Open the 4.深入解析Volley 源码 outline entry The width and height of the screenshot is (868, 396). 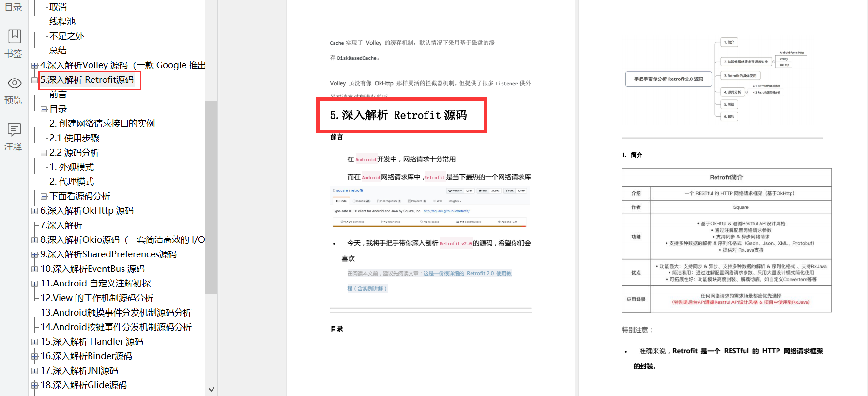click(122, 65)
